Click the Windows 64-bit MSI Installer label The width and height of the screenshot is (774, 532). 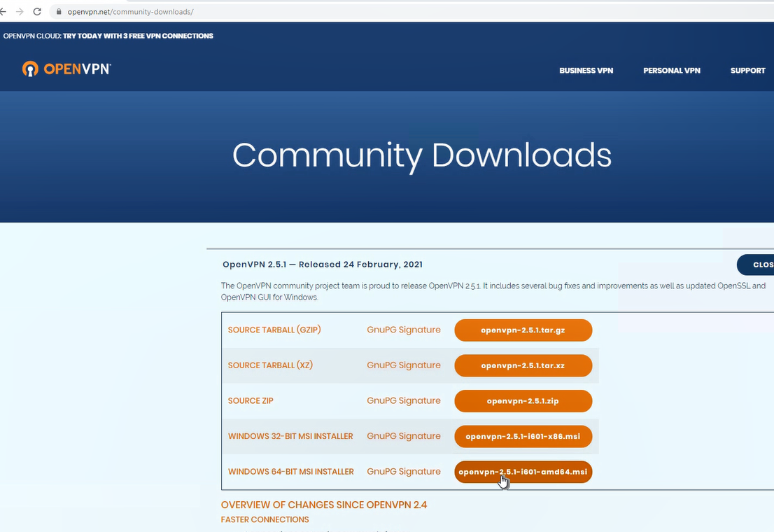pos(290,472)
